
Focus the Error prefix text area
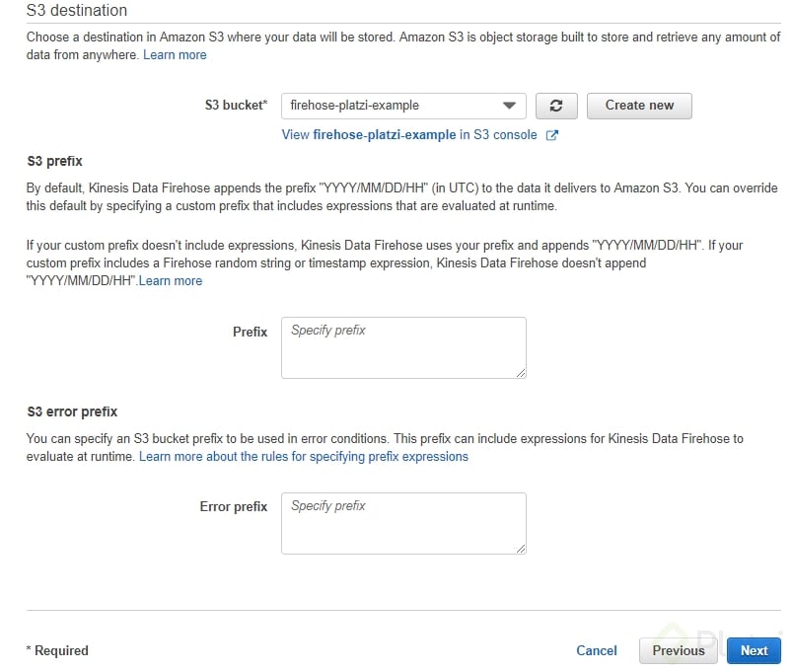tap(403, 523)
